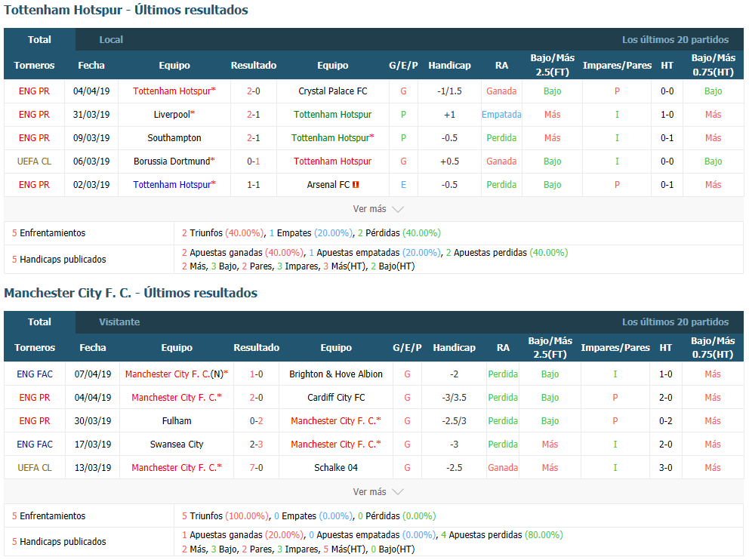Click Handicap column header in Tottenham table
The height and width of the screenshot is (560, 749).
coord(449,66)
